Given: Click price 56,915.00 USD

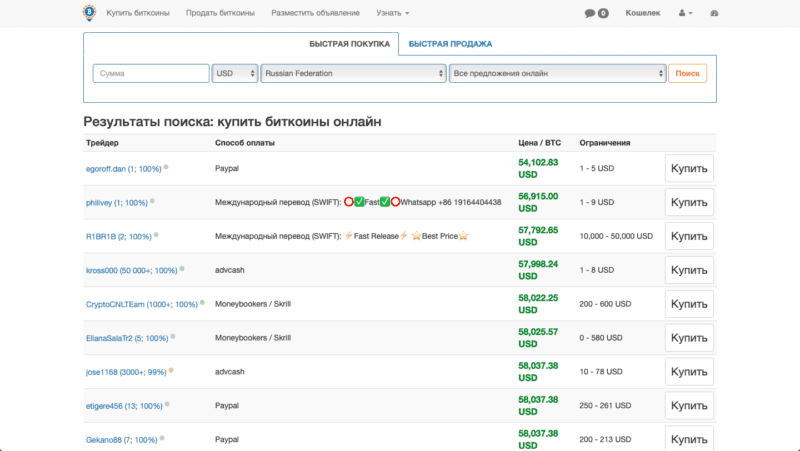Looking at the screenshot, I should tap(538, 203).
